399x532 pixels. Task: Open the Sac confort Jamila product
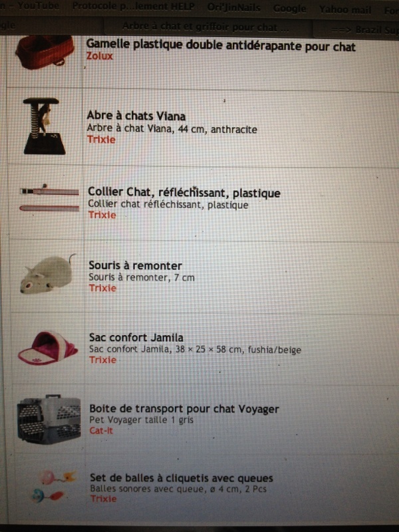136,337
